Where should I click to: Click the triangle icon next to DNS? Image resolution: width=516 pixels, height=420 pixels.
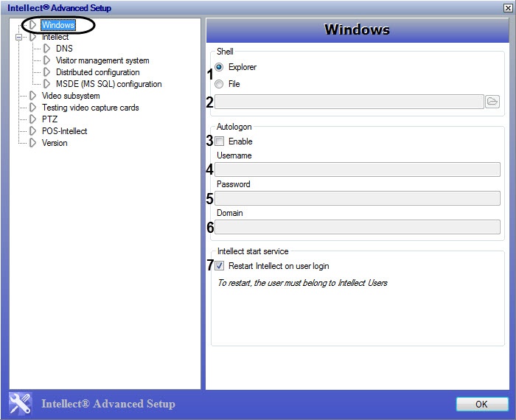tap(47, 49)
